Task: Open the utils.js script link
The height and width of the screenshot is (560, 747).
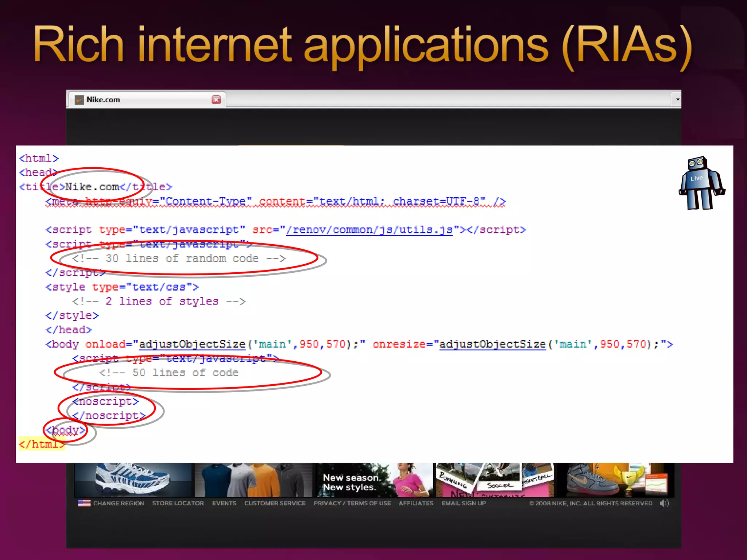Action: (x=369, y=230)
